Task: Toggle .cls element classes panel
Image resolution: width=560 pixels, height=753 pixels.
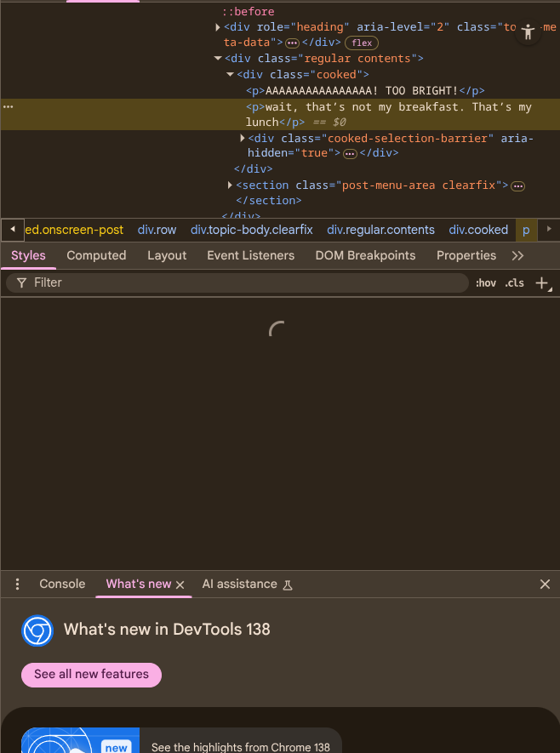Action: point(514,282)
